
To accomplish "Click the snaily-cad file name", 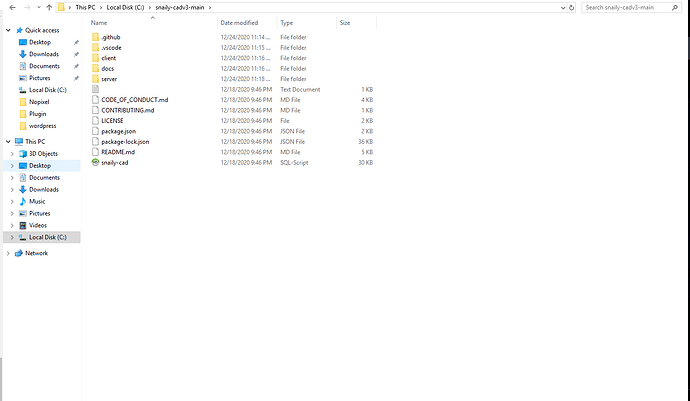I will coord(114,162).
